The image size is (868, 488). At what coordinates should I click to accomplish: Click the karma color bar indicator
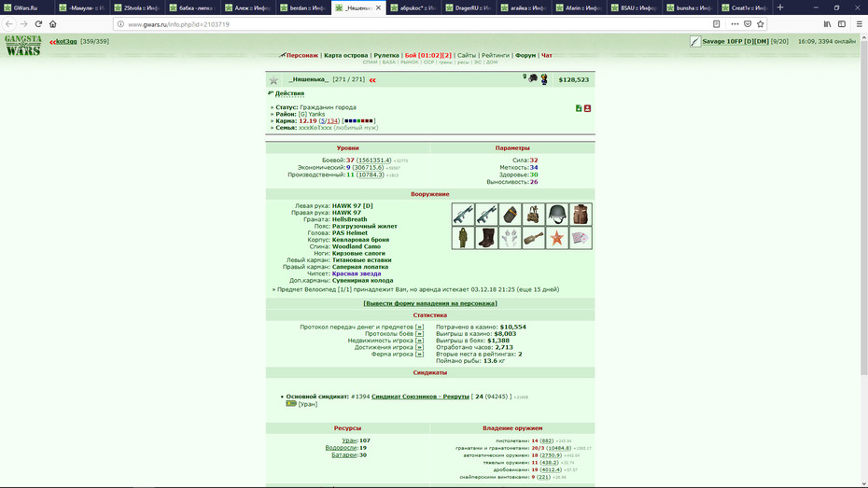[x=358, y=120]
